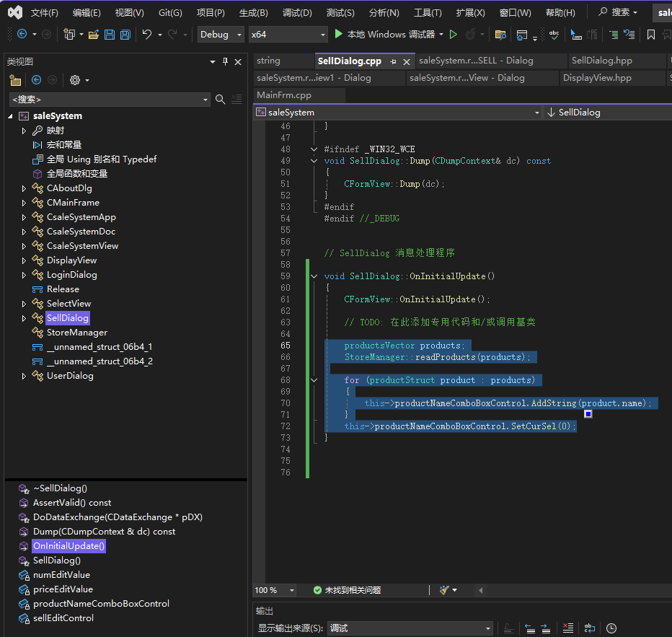672x637 pixels.
Task: Click Class View search magnifier icon
Action: [x=221, y=100]
